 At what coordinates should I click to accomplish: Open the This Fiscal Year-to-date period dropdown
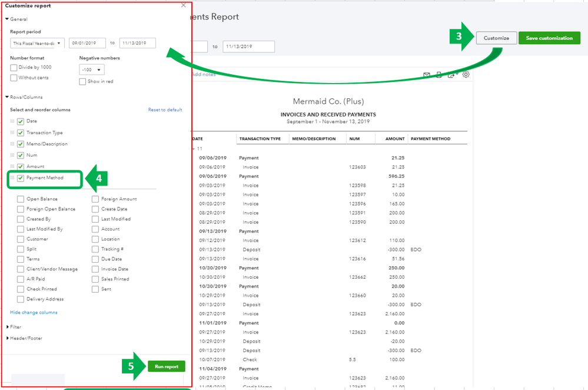pyautogui.click(x=37, y=43)
